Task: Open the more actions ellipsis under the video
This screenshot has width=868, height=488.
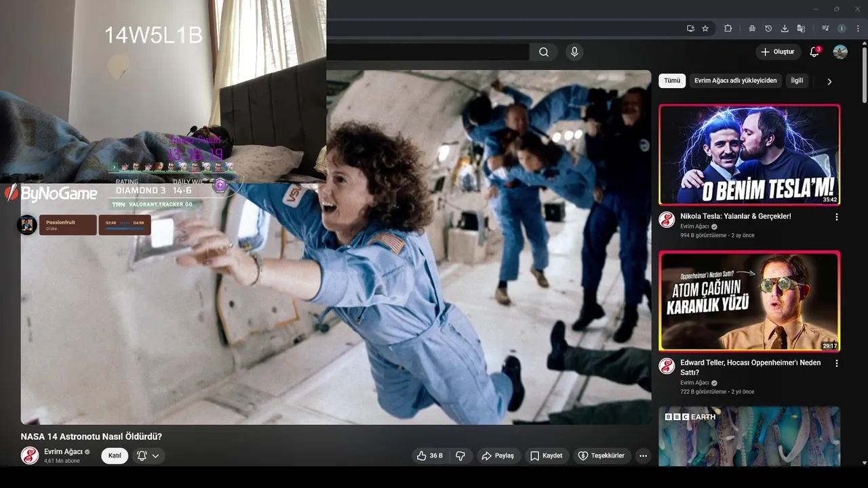Action: point(643,455)
